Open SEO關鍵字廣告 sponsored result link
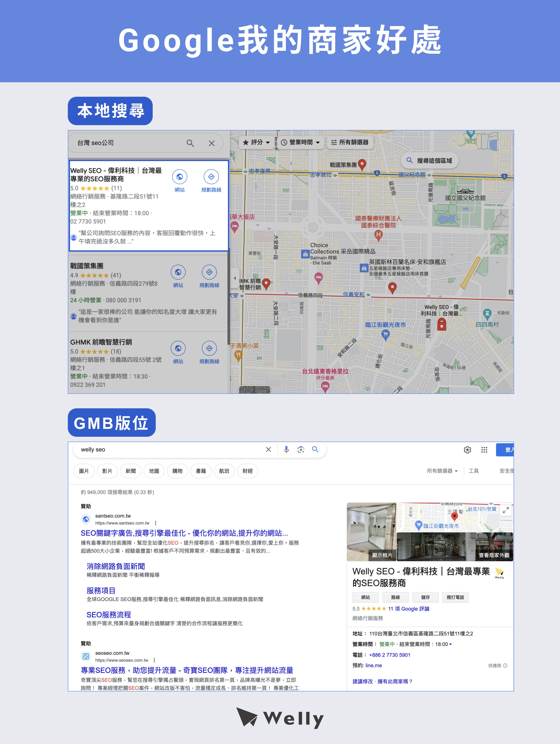Screen dimensions: 560x744 pyautogui.click(x=184, y=533)
